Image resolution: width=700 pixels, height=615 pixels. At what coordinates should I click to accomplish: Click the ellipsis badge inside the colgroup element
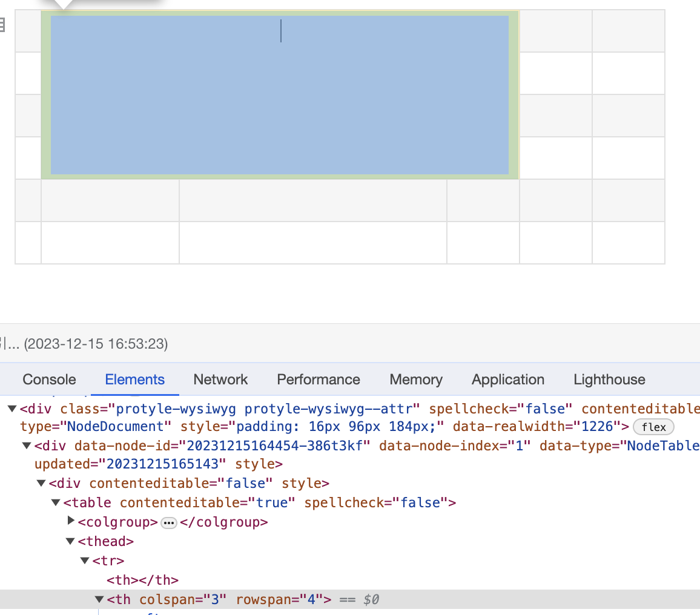tap(169, 522)
